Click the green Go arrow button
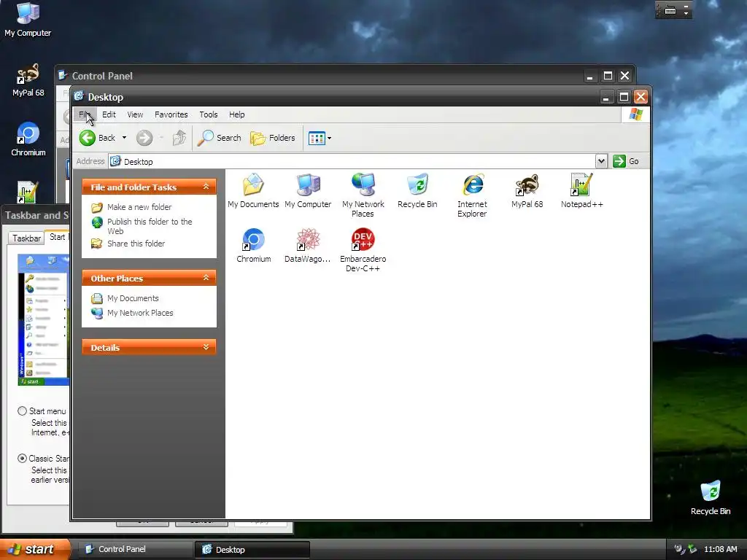This screenshot has width=747, height=560. coord(619,161)
